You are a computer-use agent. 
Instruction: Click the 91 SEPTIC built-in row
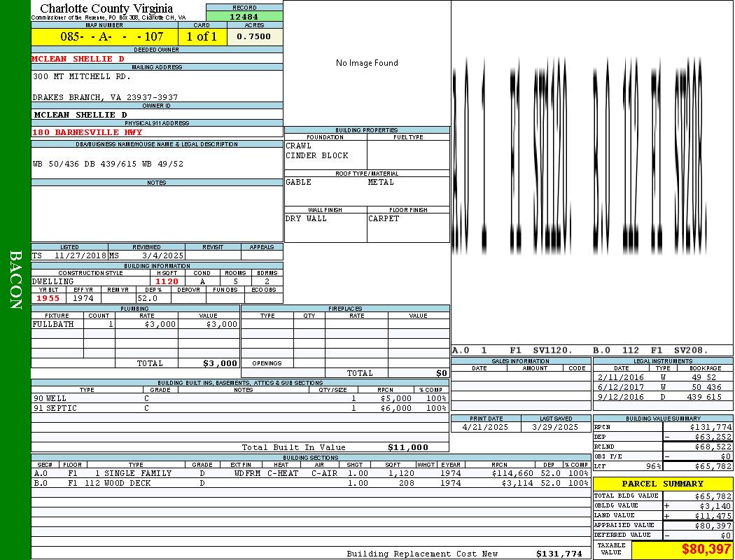240,408
